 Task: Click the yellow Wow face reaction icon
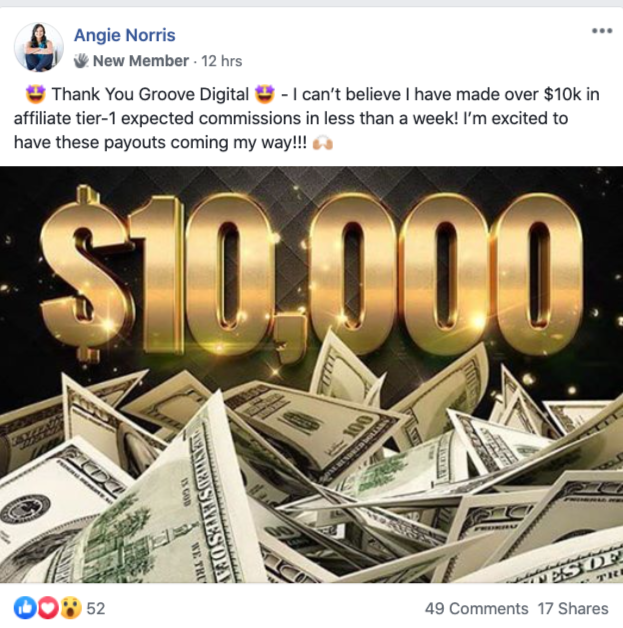coord(71,608)
